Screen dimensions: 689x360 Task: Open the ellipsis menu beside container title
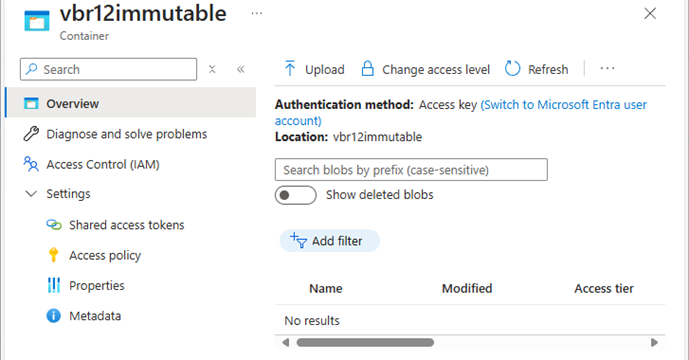257,14
